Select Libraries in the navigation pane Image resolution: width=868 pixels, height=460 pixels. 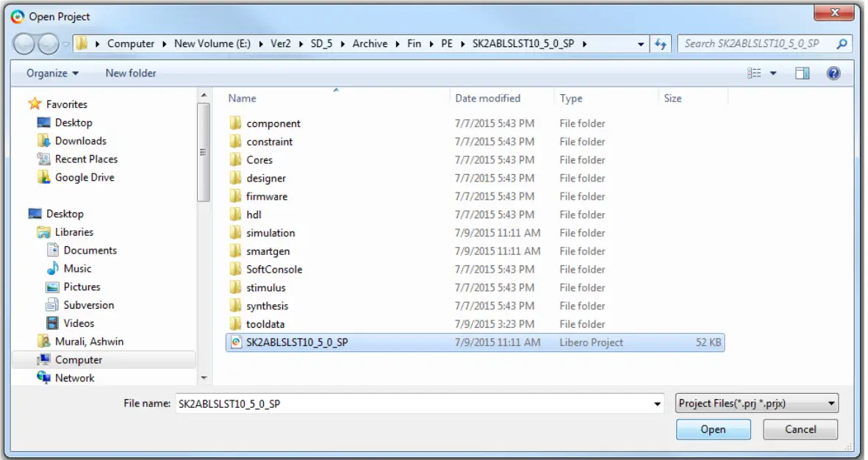[74, 232]
